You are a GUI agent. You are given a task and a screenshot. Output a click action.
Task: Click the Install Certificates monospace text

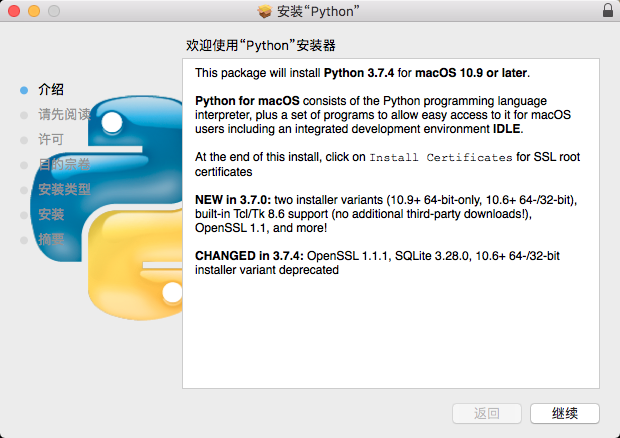[441, 157]
